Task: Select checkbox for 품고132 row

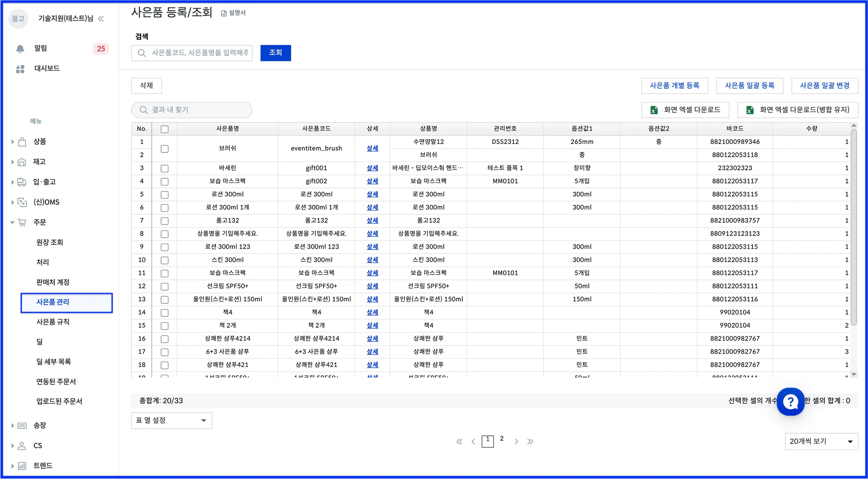Action: point(164,221)
